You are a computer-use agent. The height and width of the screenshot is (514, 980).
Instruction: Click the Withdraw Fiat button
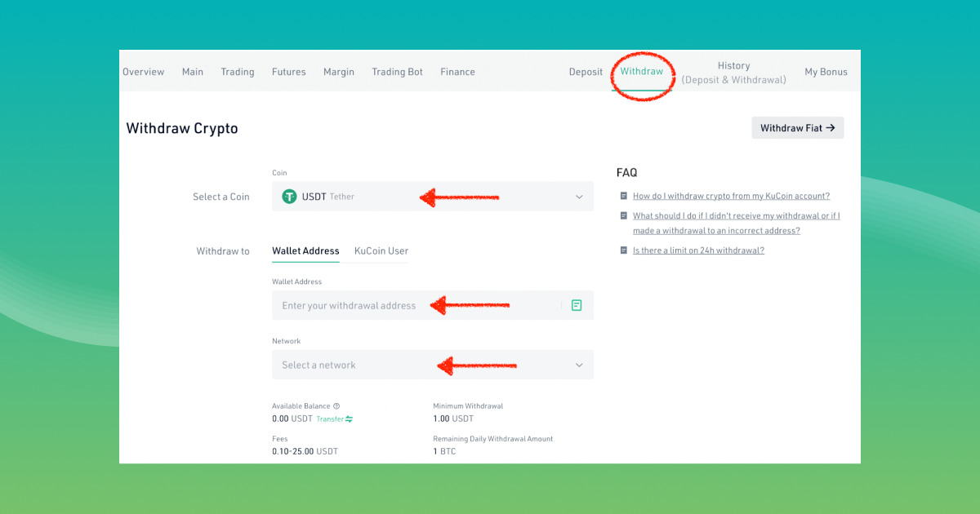point(797,128)
